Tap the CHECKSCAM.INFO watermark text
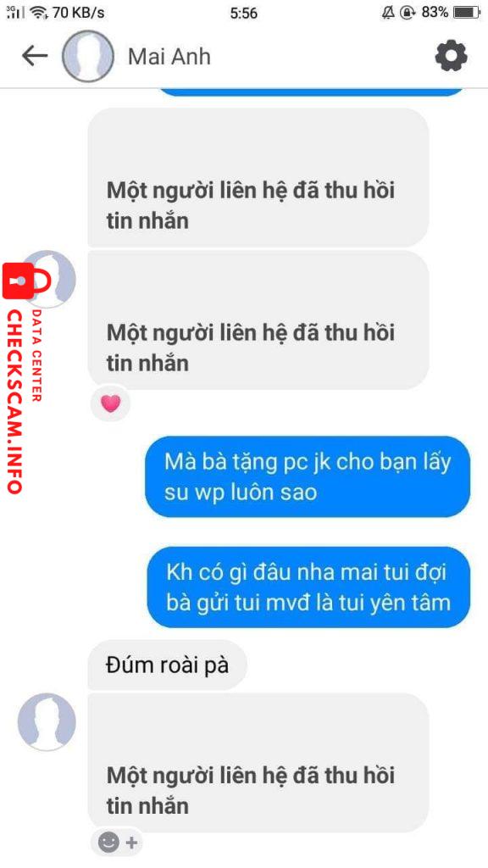488x868 pixels. [x=15, y=401]
